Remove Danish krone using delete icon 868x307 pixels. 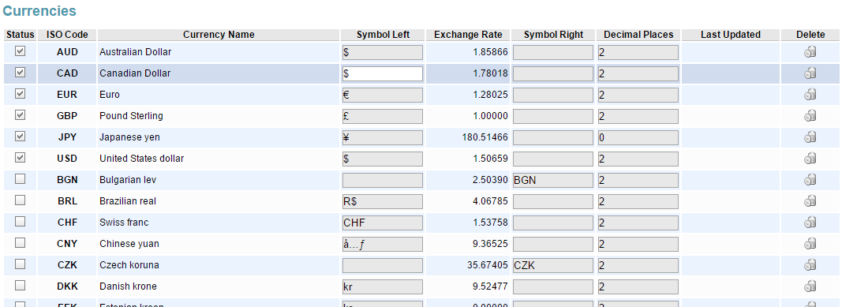[810, 286]
